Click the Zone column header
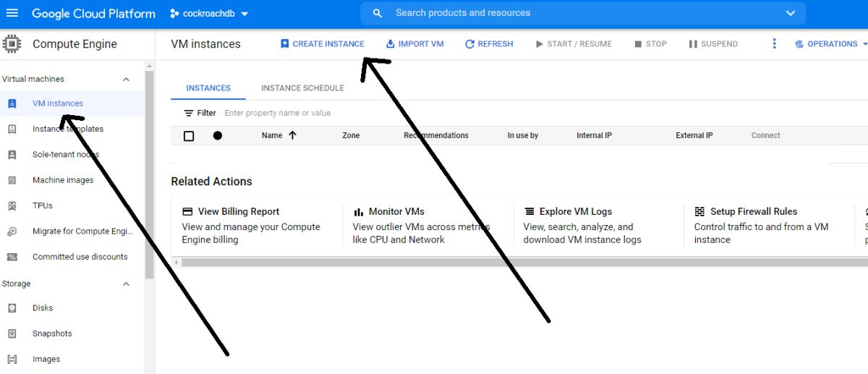868x374 pixels. [351, 135]
